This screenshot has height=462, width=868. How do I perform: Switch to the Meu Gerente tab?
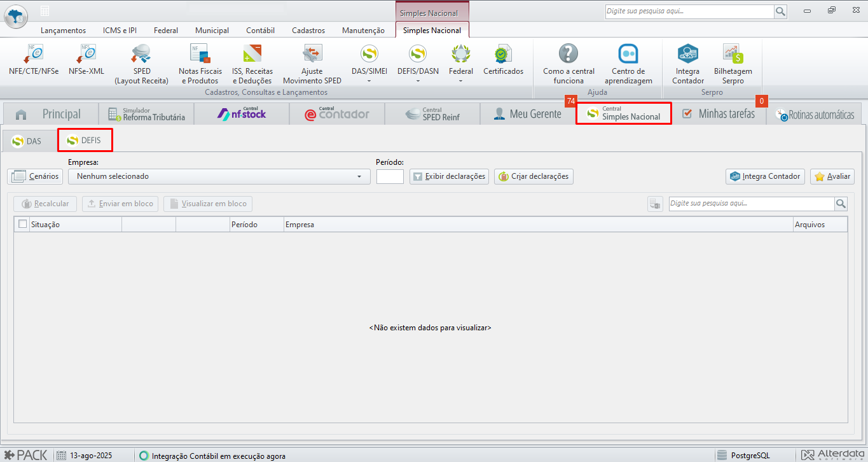tap(528, 114)
